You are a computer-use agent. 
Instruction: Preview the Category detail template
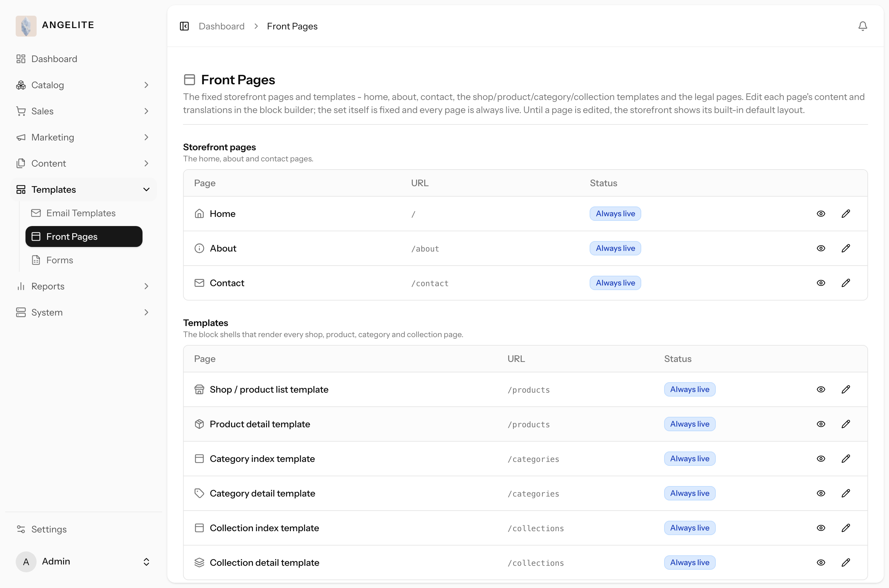point(821,493)
